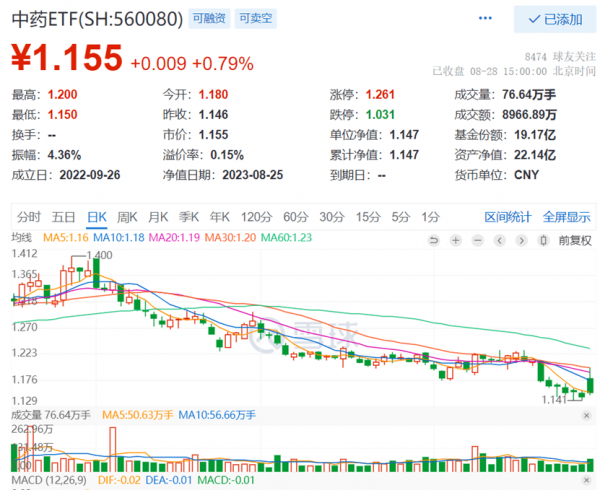Viewport: 600px width, 490px height.
Task: Move chart left with the left chevron
Action: (x=499, y=241)
